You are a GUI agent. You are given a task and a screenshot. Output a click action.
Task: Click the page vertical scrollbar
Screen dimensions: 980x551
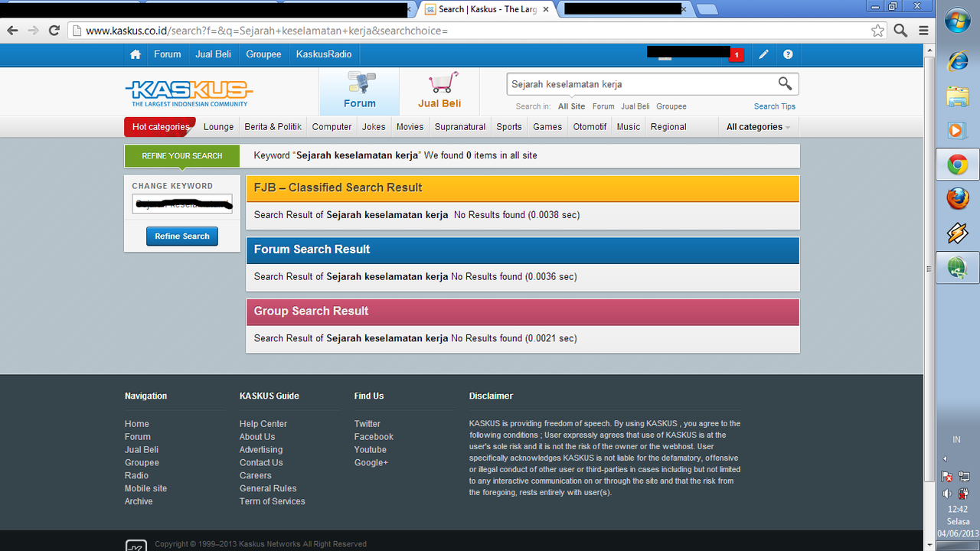pos(929,268)
